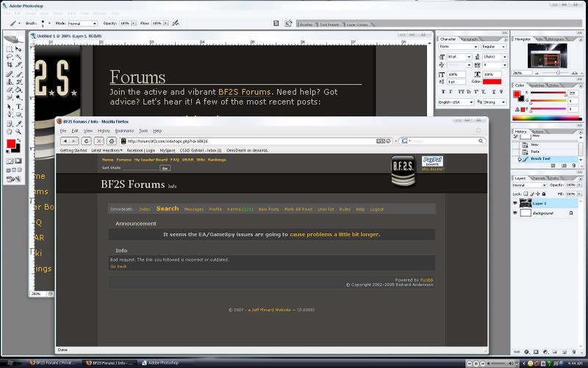Select the Eraser tool in Photoshop

[10, 90]
